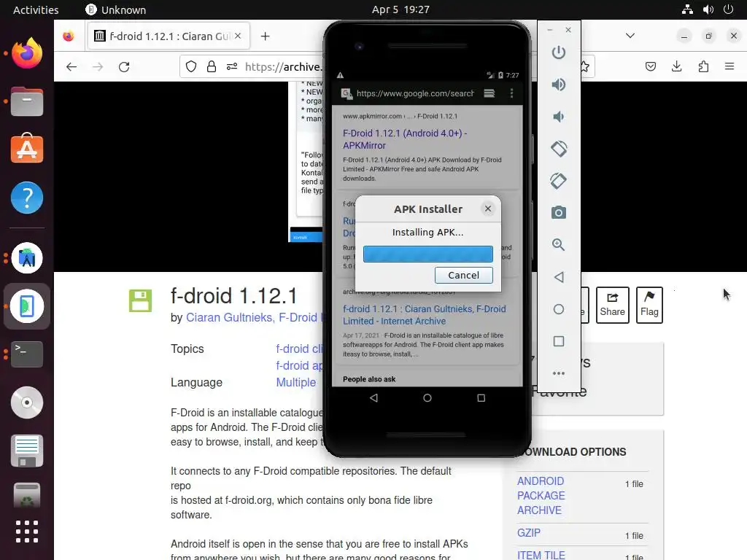The image size is (747, 560).
Task: Open Android Studio from the dock
Action: (x=27, y=258)
